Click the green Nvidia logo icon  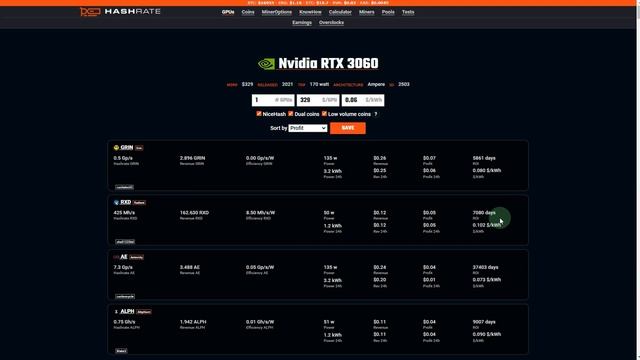[x=267, y=64]
